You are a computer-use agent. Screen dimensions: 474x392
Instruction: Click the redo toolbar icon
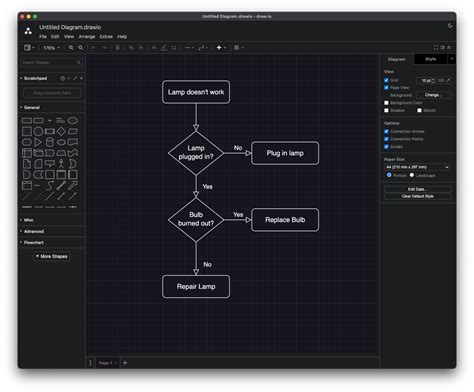tap(104, 48)
